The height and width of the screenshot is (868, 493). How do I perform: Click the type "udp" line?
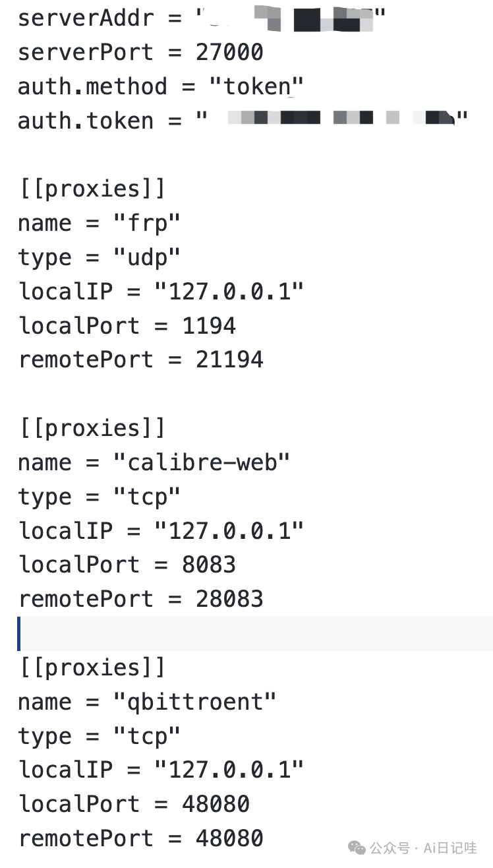click(x=99, y=257)
